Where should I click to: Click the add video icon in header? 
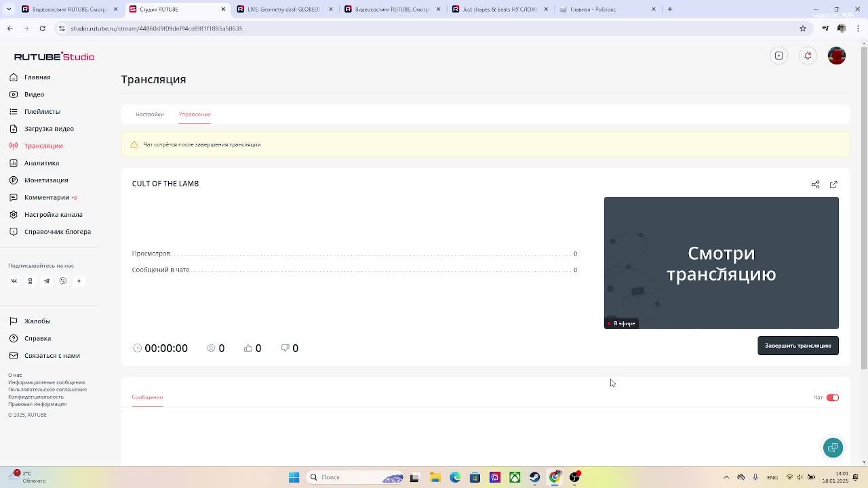pyautogui.click(x=779, y=56)
